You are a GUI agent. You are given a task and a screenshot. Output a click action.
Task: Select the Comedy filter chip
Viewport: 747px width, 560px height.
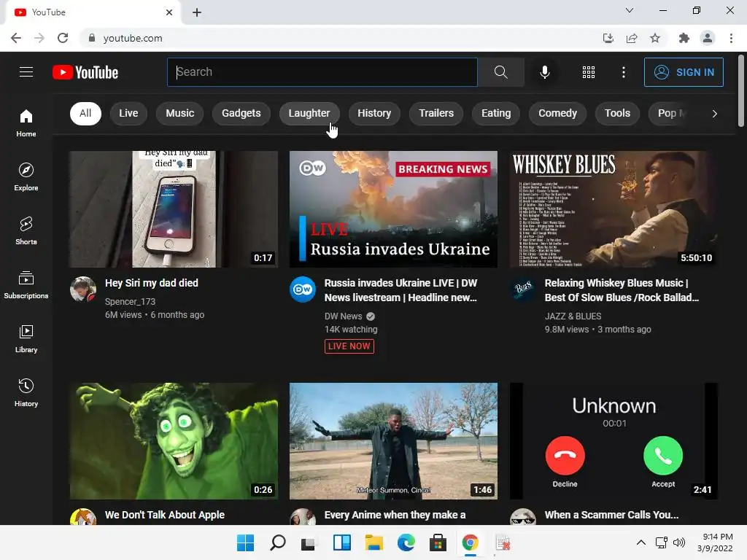pos(557,113)
